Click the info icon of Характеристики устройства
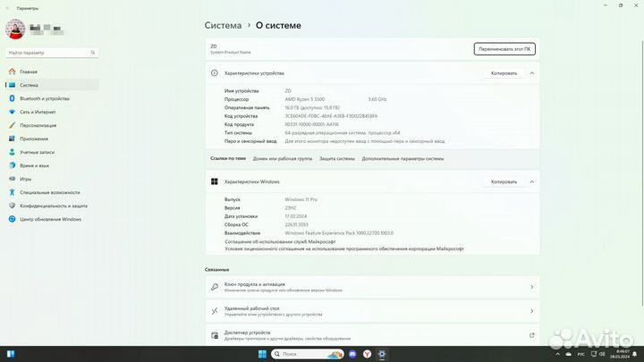 215,73
